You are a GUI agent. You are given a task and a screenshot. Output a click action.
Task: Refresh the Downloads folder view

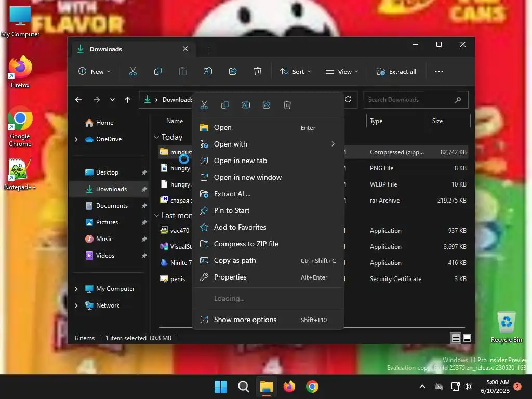coord(348,99)
